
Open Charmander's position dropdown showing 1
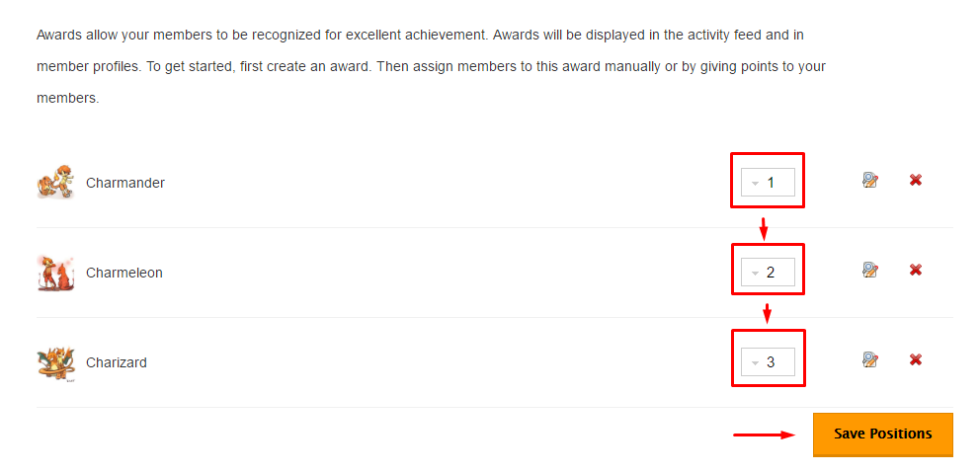point(769,183)
